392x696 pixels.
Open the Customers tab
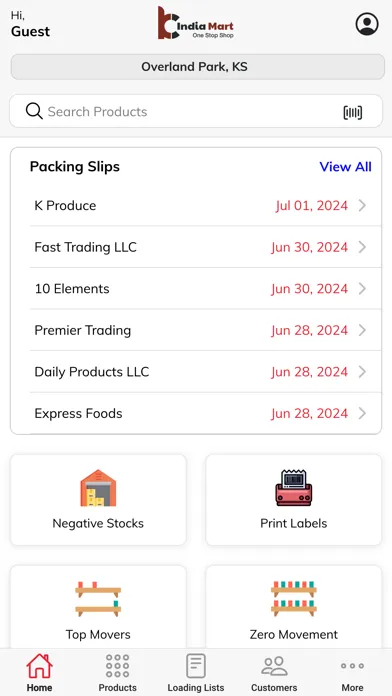click(274, 672)
